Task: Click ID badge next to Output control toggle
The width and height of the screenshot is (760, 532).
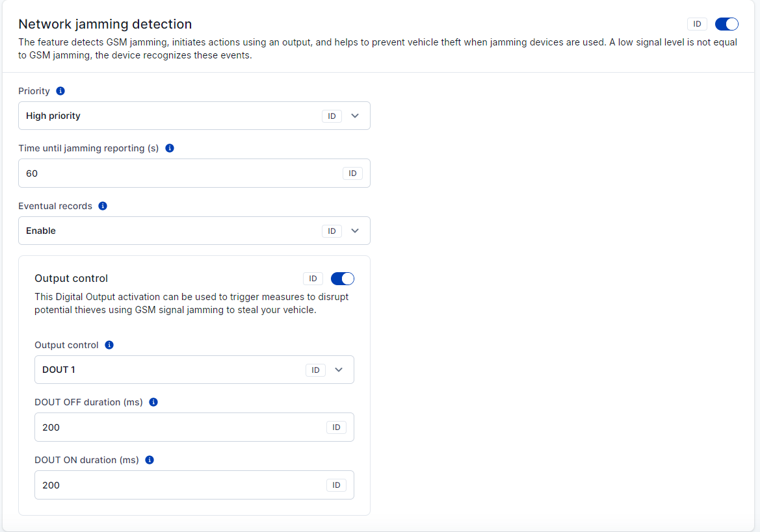Action: [313, 279]
